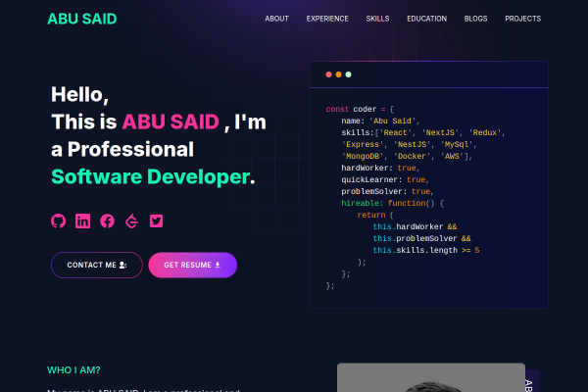Click the this.hardWorker && code line
This screenshot has height=392, width=588.
(416, 226)
